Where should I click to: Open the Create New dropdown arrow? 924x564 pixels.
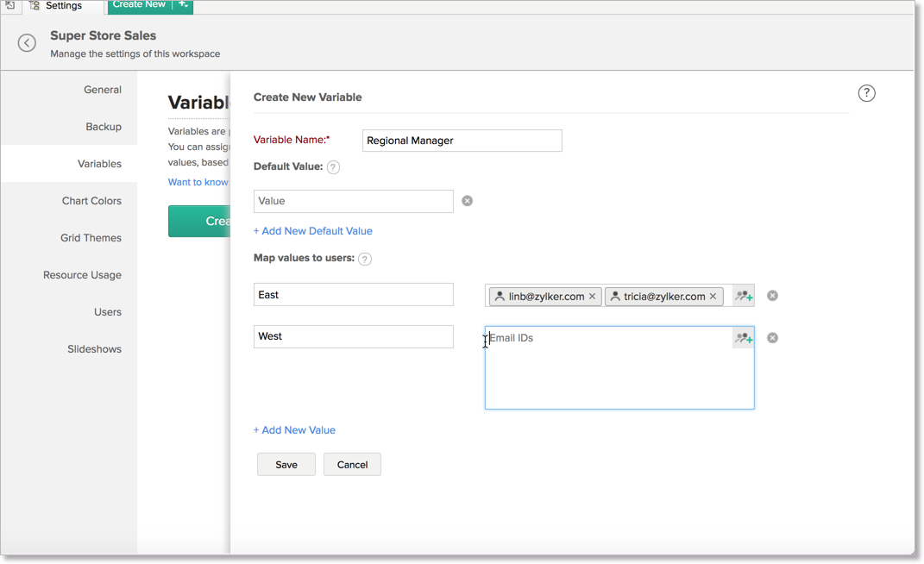coord(182,4)
